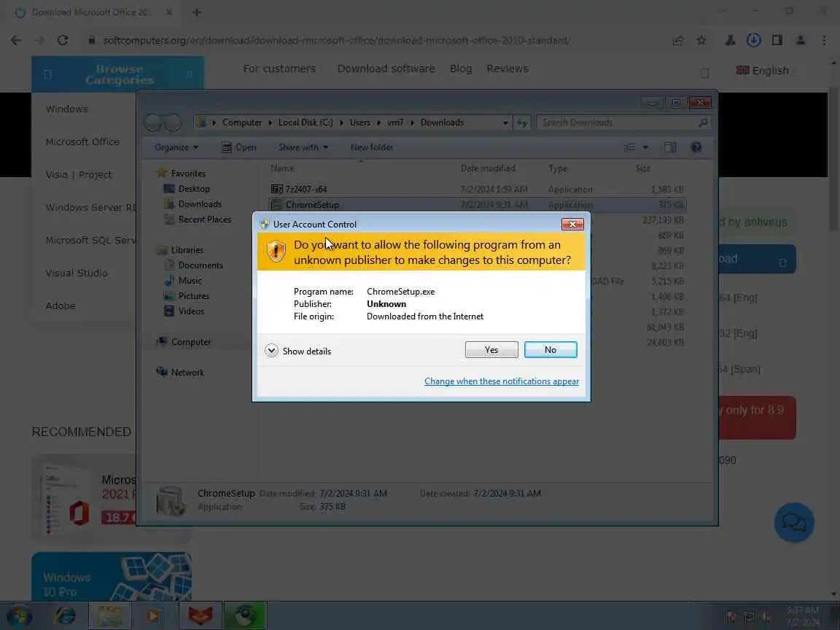Open For customers menu on the website
This screenshot has width=840, height=630.
pyautogui.click(x=279, y=69)
